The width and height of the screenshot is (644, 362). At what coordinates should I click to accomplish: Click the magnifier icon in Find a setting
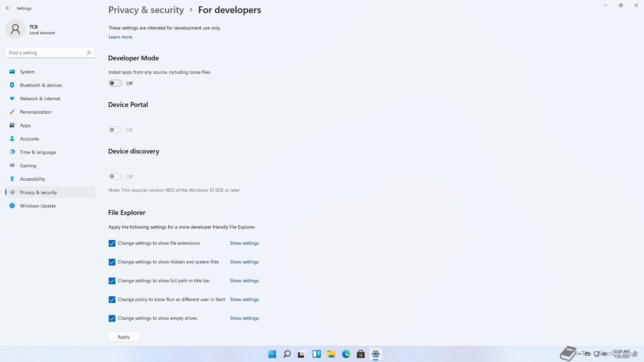[89, 53]
